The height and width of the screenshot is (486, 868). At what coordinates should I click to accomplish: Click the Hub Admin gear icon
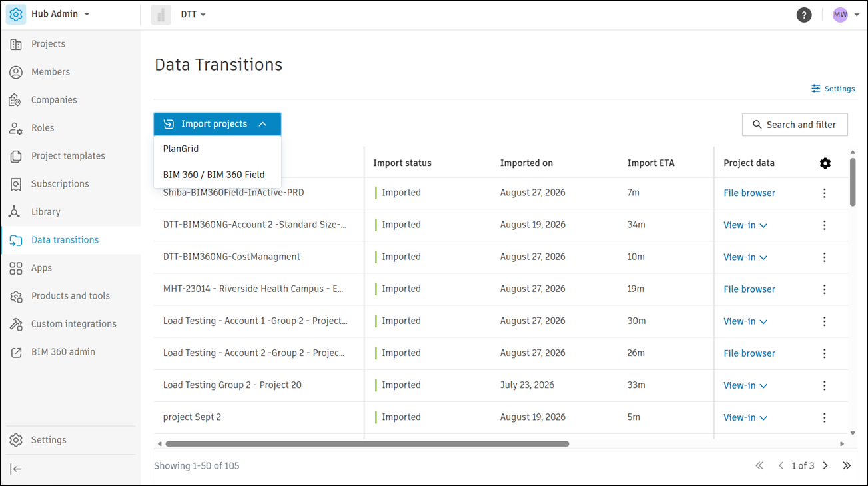(x=16, y=14)
